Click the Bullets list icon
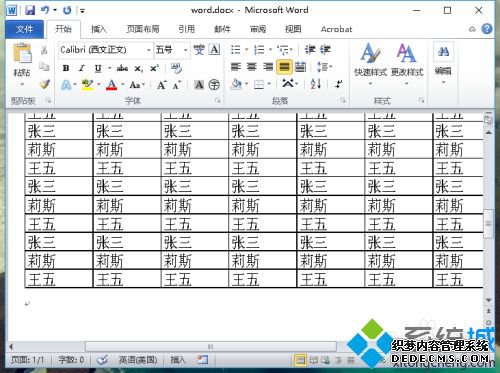The image size is (500, 373). [236, 50]
